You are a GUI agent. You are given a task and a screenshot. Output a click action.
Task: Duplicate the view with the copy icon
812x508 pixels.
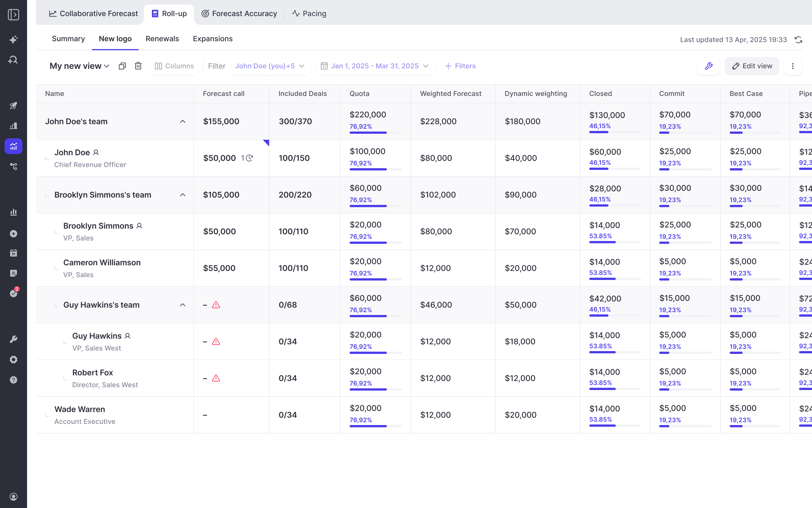[122, 66]
